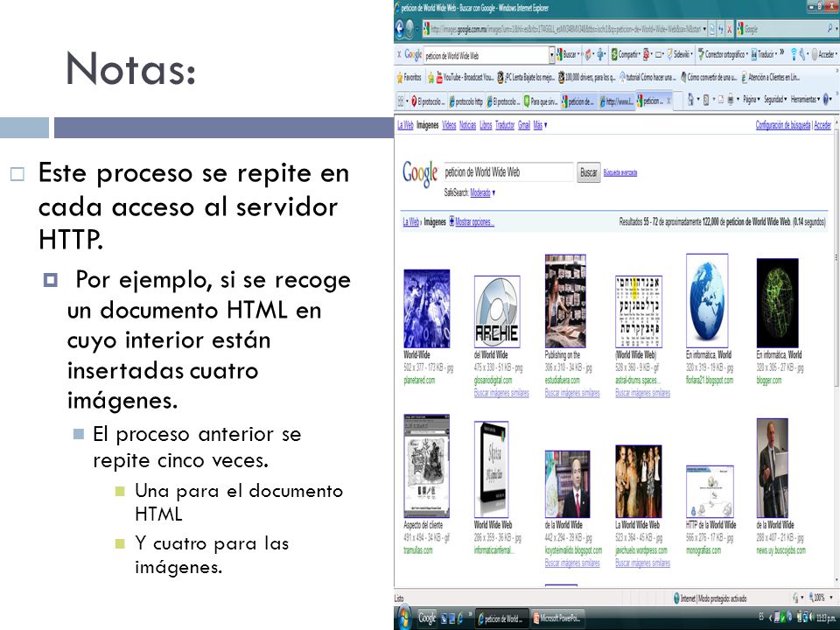
Task: Click the RSS feeds icon in command bar
Action: (x=706, y=100)
